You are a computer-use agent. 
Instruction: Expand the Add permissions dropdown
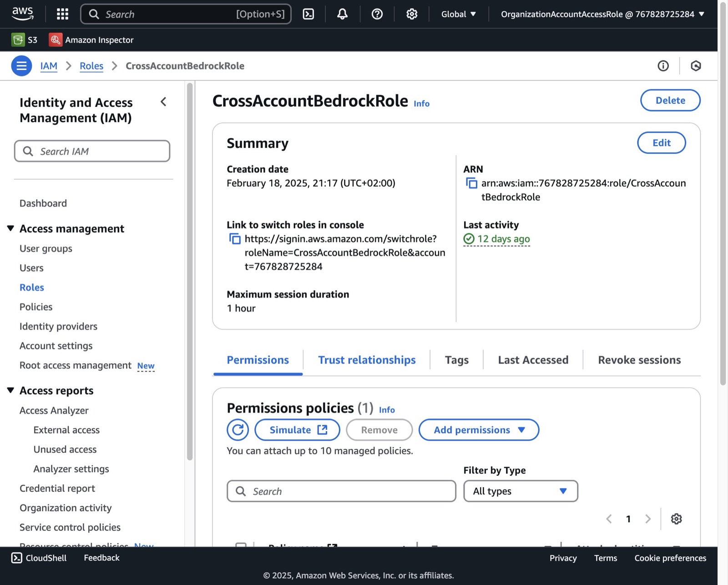[479, 430]
